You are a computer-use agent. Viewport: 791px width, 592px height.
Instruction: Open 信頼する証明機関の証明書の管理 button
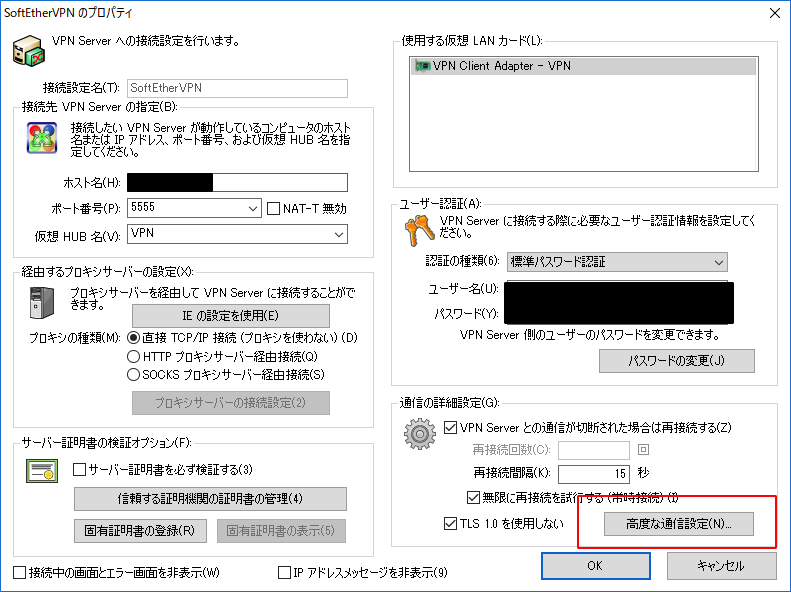point(210,499)
